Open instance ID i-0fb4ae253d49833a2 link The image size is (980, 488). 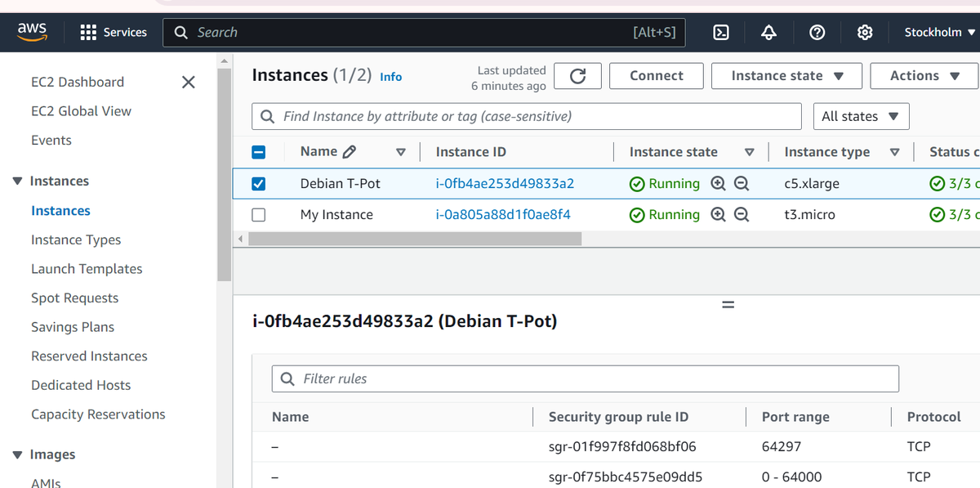click(x=505, y=184)
